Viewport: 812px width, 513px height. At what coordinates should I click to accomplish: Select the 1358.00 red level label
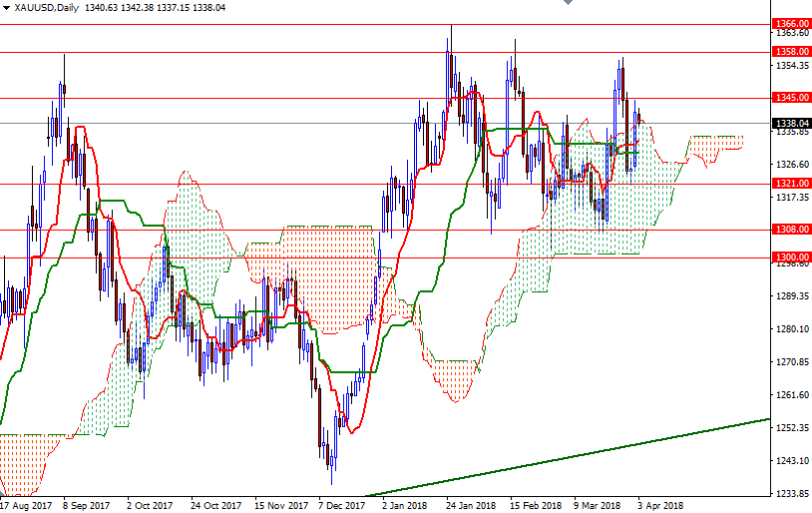click(792, 51)
